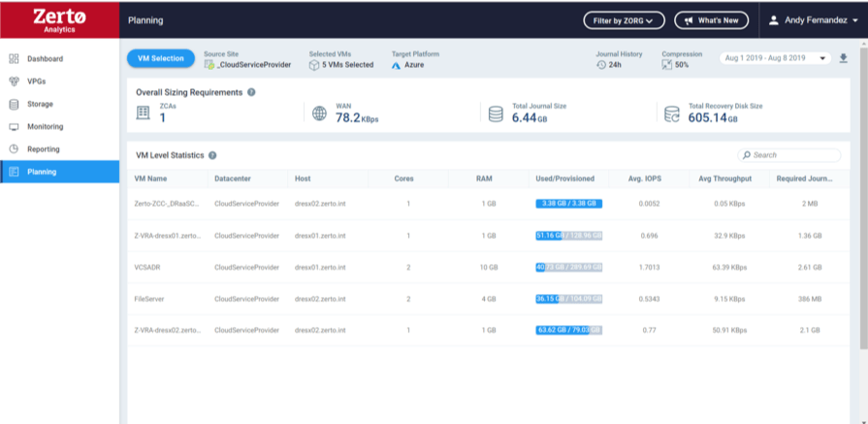Image resolution: width=868 pixels, height=424 pixels.
Task: Click the WAN globe icon
Action: click(319, 114)
